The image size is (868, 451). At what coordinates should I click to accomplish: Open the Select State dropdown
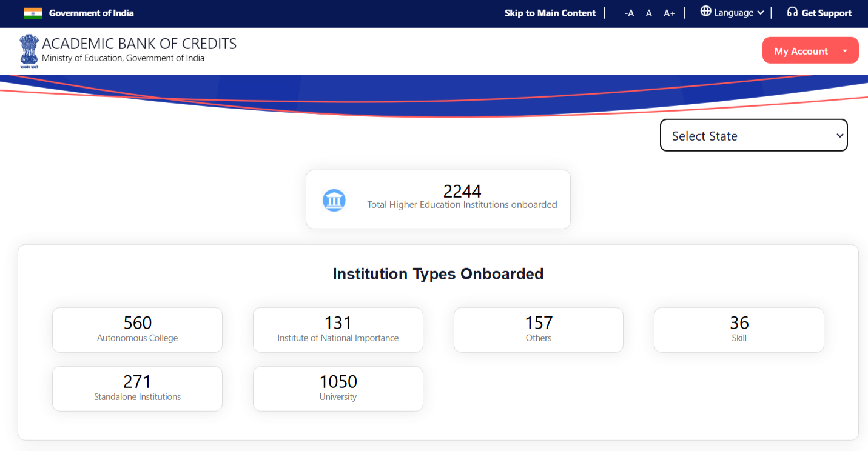tap(753, 135)
